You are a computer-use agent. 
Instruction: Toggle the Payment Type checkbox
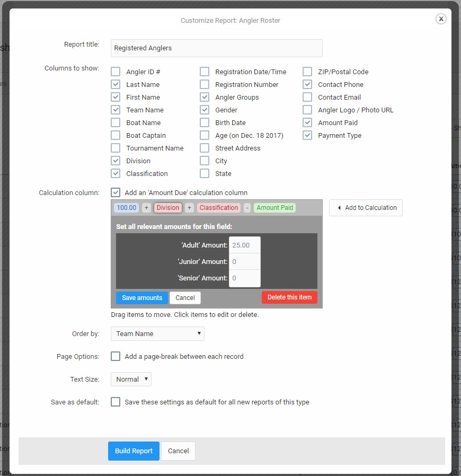[x=307, y=135]
